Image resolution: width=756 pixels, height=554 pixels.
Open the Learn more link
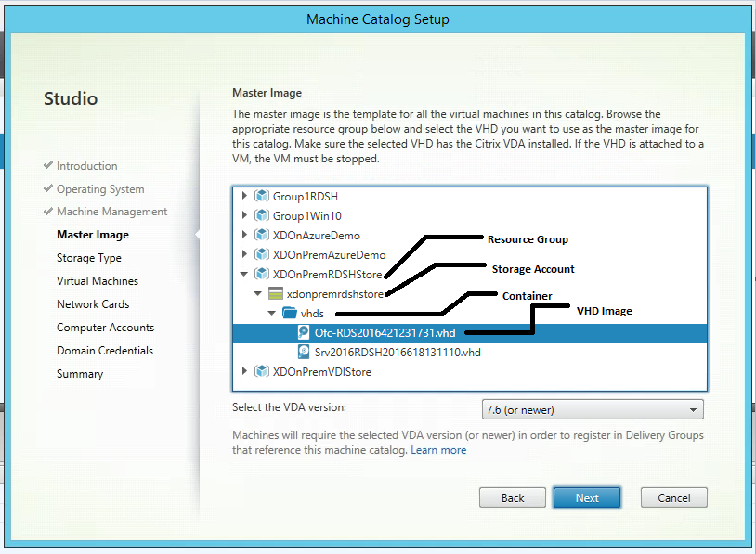tap(438, 450)
